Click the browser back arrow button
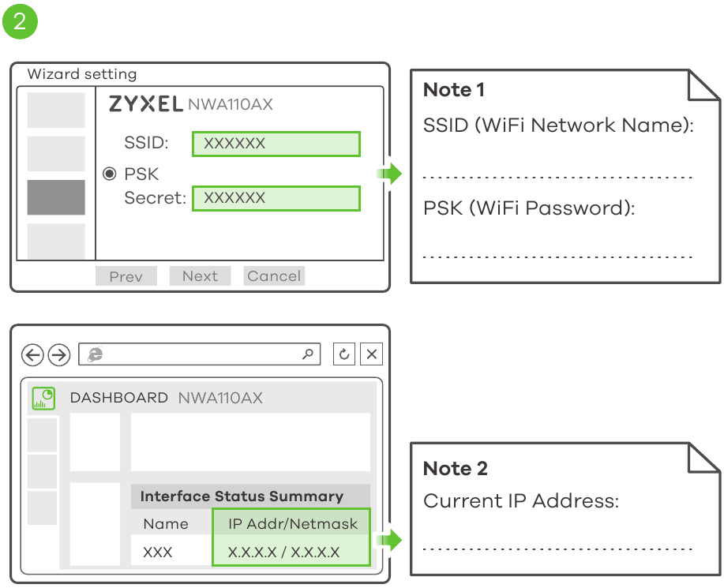Image resolution: width=724 pixels, height=588 pixels. click(x=32, y=355)
